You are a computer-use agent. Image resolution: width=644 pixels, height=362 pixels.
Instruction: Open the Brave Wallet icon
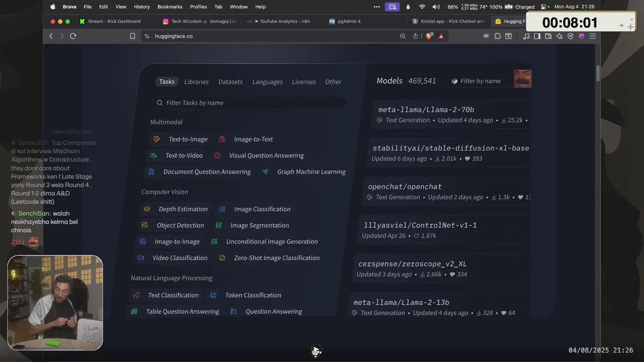(548, 36)
